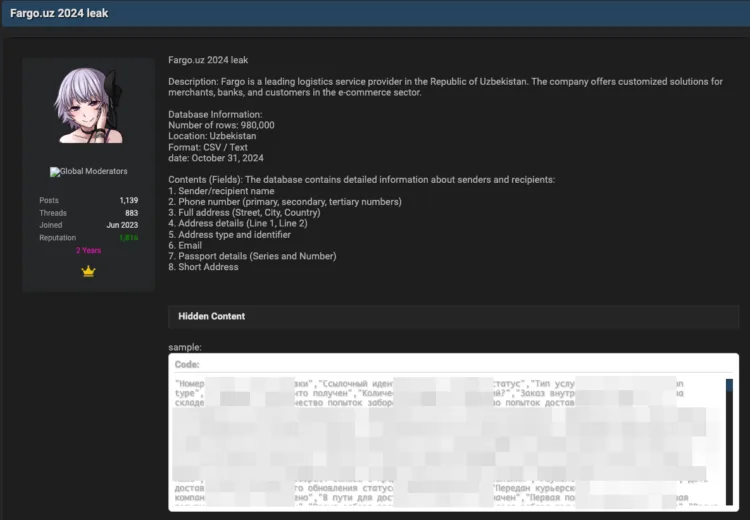750x520 pixels.
Task: Click the date: October 31, 2024 line
Action: pos(216,158)
